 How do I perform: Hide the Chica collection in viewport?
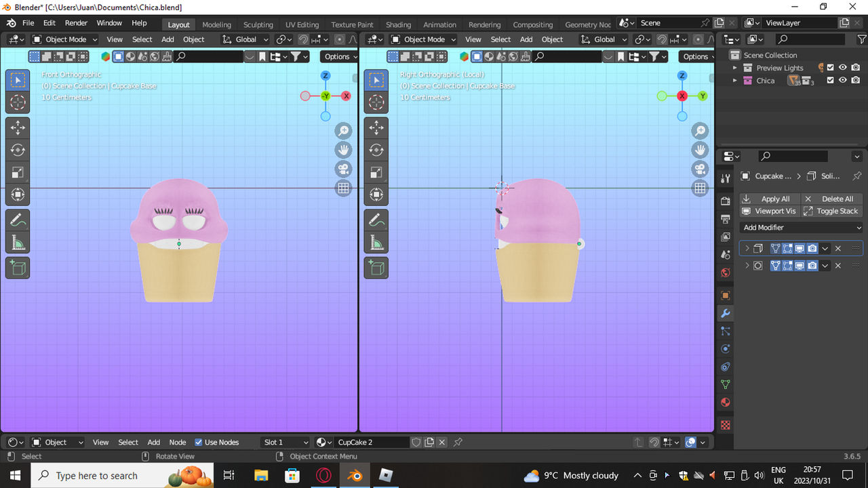pos(843,81)
